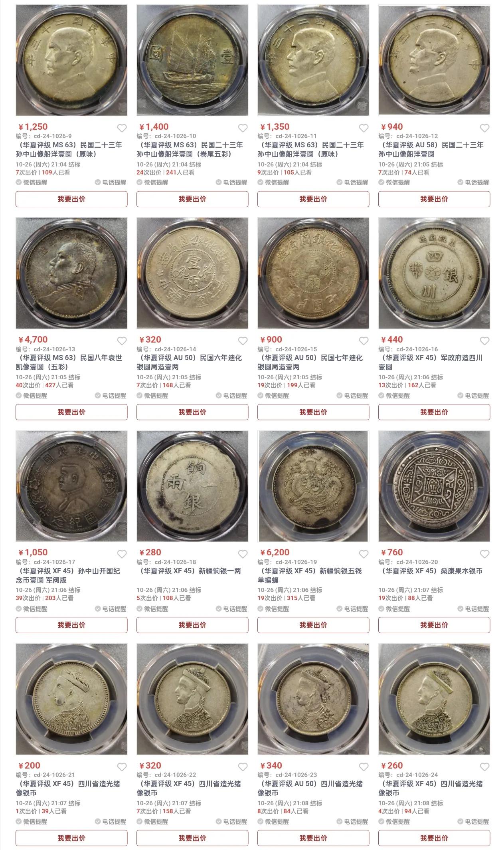Toggle 电话提醒 for ¥1,050 孙中山开国纪念币
The image size is (504, 850).
(x=111, y=609)
